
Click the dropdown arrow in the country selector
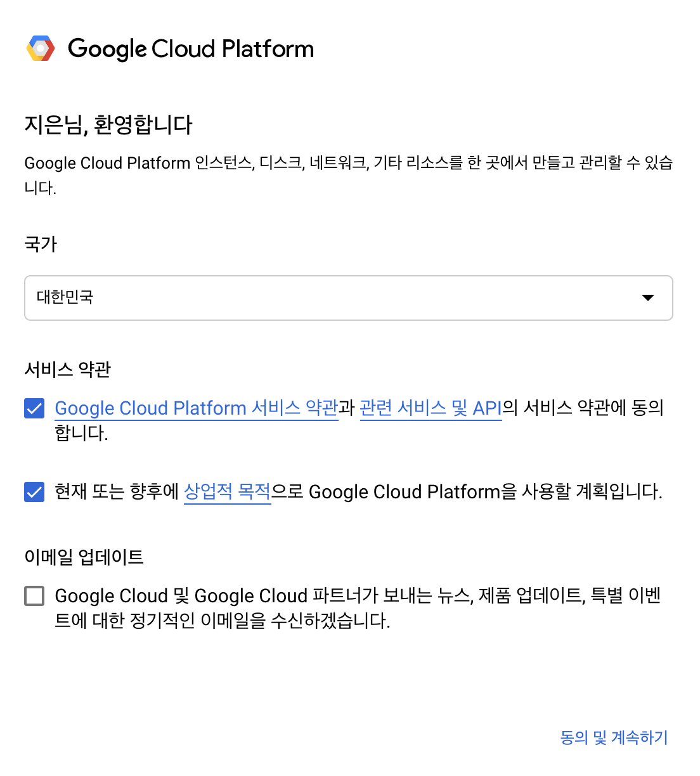tap(648, 298)
